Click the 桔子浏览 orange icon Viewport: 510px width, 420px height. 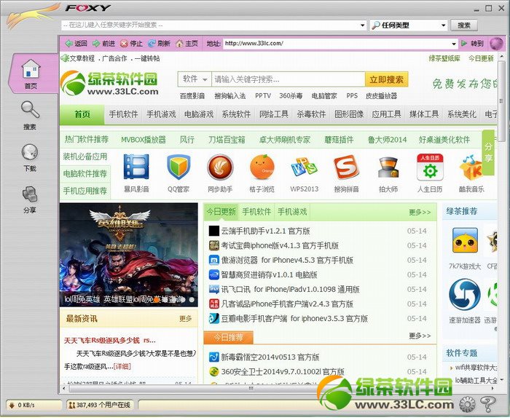click(x=262, y=167)
